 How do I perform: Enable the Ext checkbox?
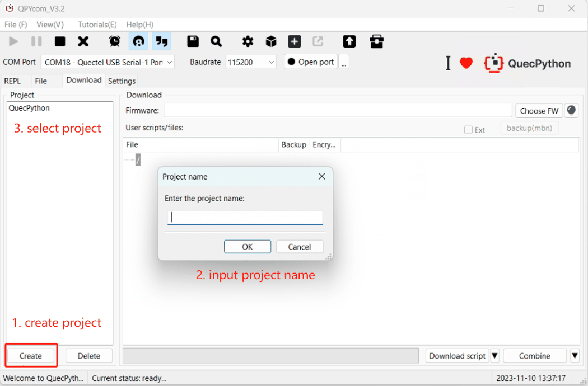[469, 130]
